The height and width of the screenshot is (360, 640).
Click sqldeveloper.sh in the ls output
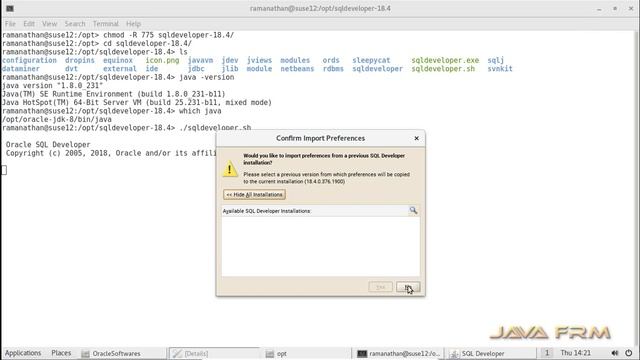pyautogui.click(x=443, y=69)
